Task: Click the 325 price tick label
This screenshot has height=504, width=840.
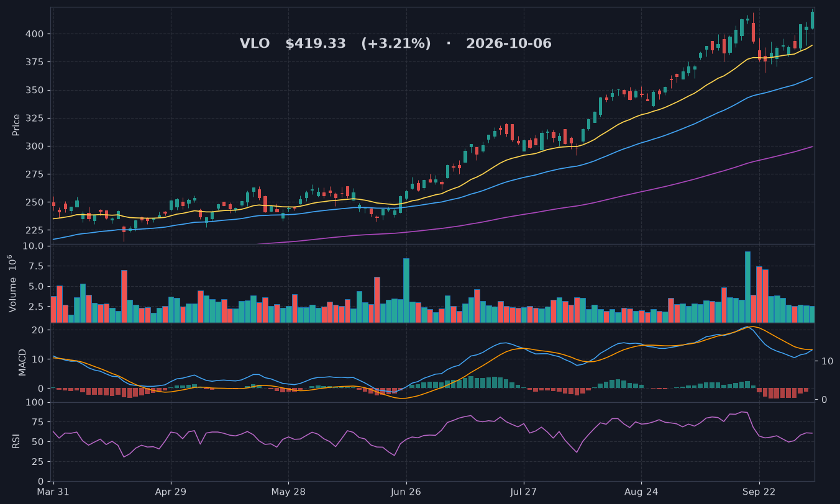Action: [x=35, y=119]
